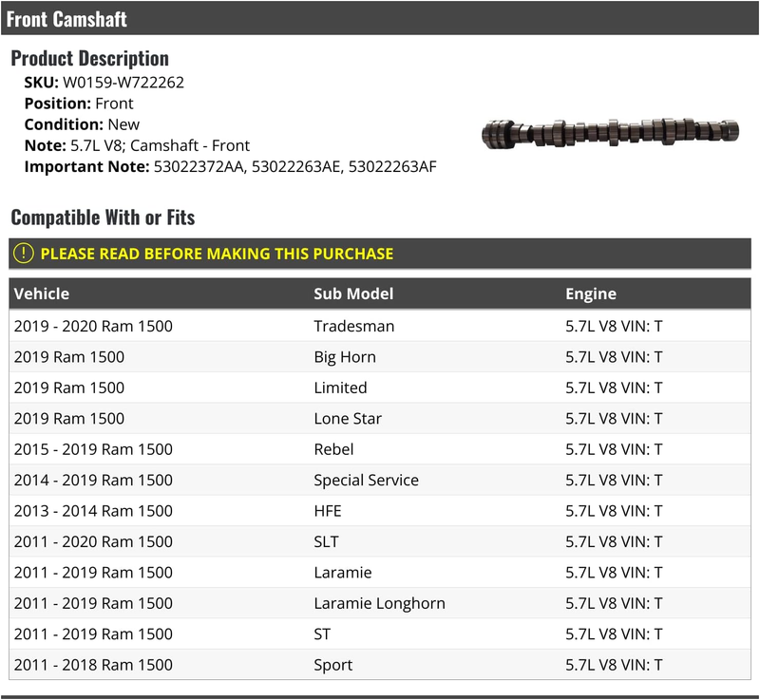Click '2015 - 2019 Ram 1500' vehicle cell
Image resolution: width=760 pixels, height=700 pixels.
click(93, 449)
